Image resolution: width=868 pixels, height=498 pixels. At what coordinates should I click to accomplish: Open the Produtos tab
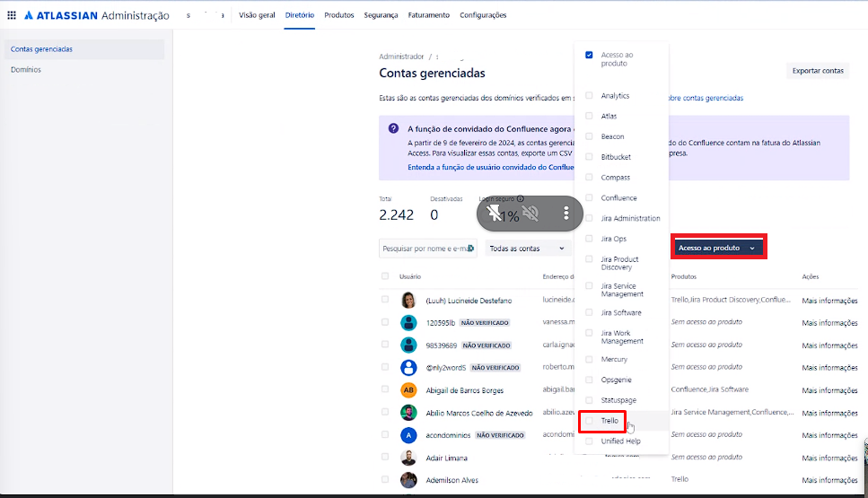tap(338, 15)
